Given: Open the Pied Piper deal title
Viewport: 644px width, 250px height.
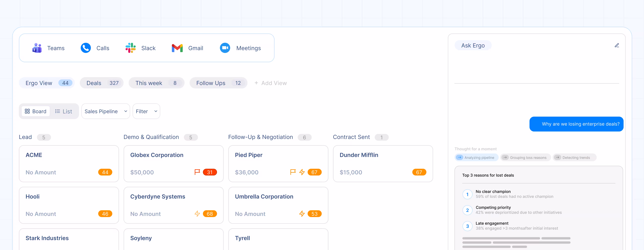Looking at the screenshot, I should point(249,155).
